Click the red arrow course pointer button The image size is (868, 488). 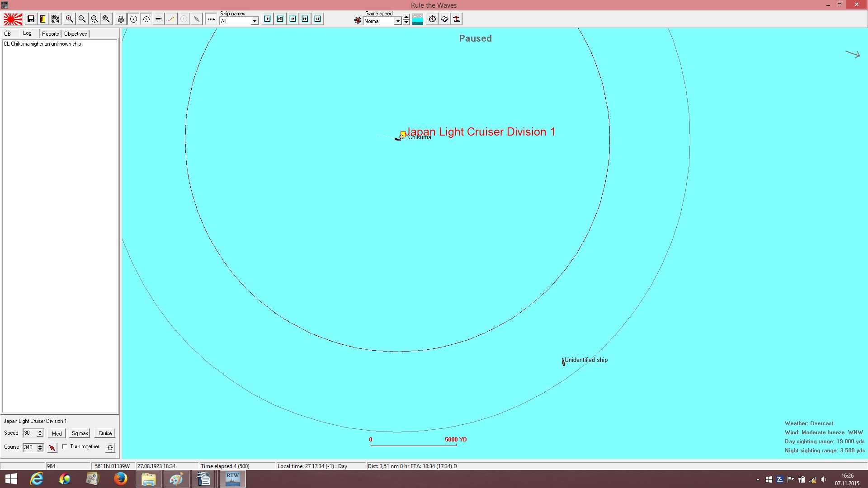[52, 447]
